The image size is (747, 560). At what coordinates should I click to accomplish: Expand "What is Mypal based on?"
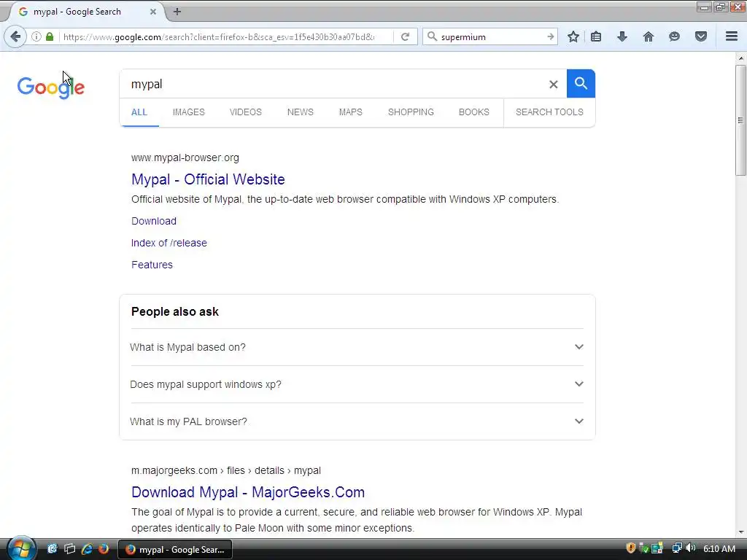pos(357,347)
